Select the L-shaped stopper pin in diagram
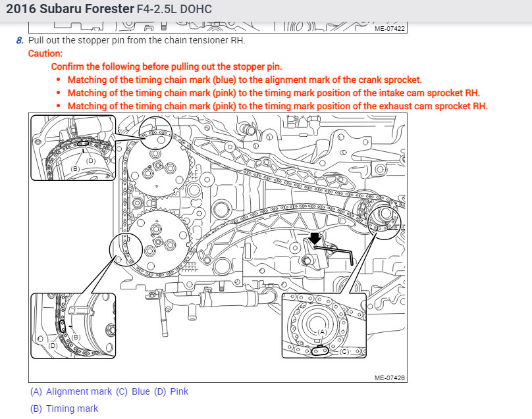Screen dimensions: 532x419 (x=334, y=254)
